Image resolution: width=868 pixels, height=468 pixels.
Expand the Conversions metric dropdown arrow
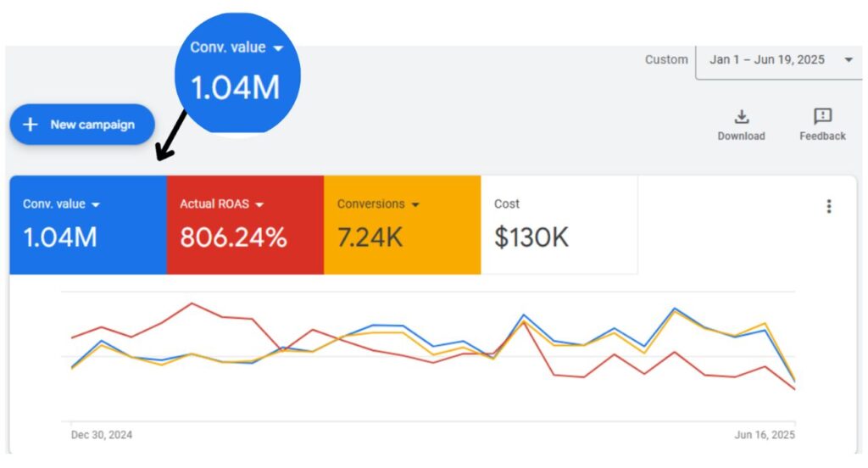(x=415, y=204)
